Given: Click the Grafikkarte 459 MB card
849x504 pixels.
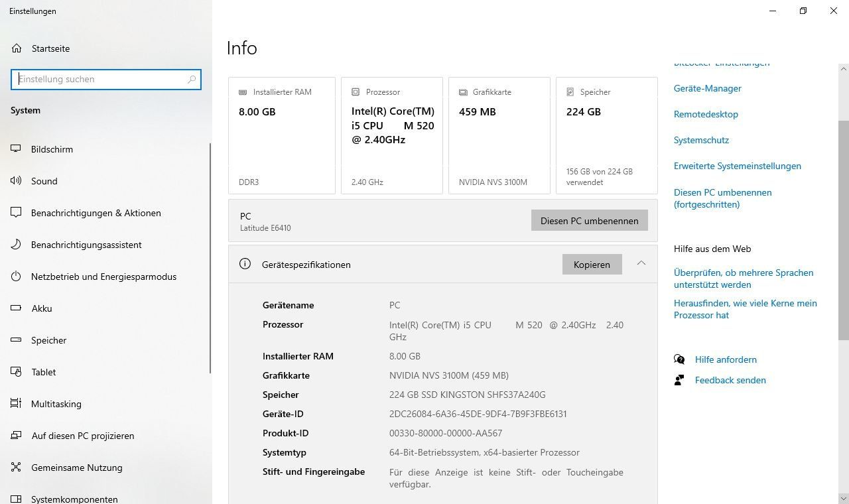Looking at the screenshot, I should coord(499,135).
